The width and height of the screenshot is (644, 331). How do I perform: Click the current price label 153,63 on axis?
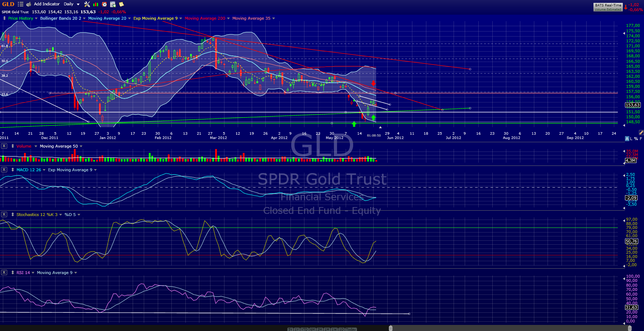[x=633, y=105]
